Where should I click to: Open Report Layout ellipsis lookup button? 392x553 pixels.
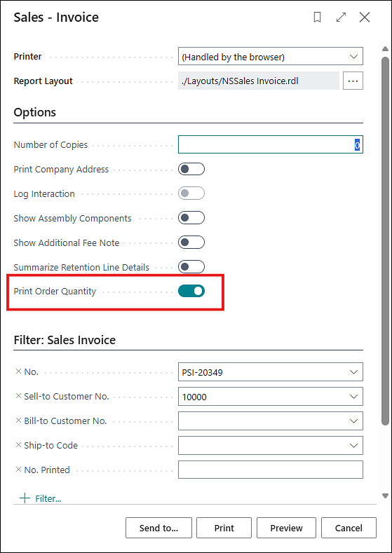[x=353, y=81]
